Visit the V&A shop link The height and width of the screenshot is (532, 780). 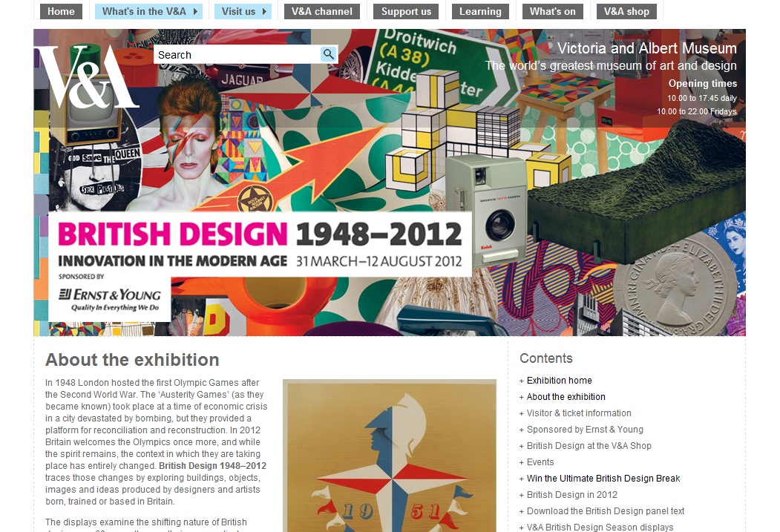pyautogui.click(x=626, y=11)
